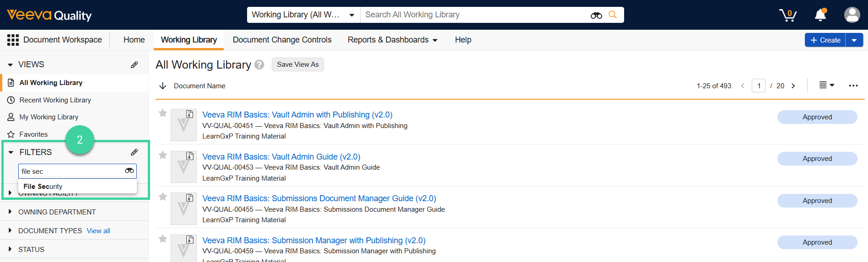This screenshot has height=262, width=868.
Task: Open the shopping cart icon
Action: [787, 15]
